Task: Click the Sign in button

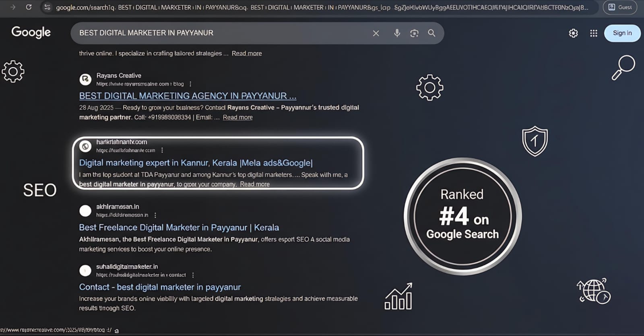Action: (622, 33)
